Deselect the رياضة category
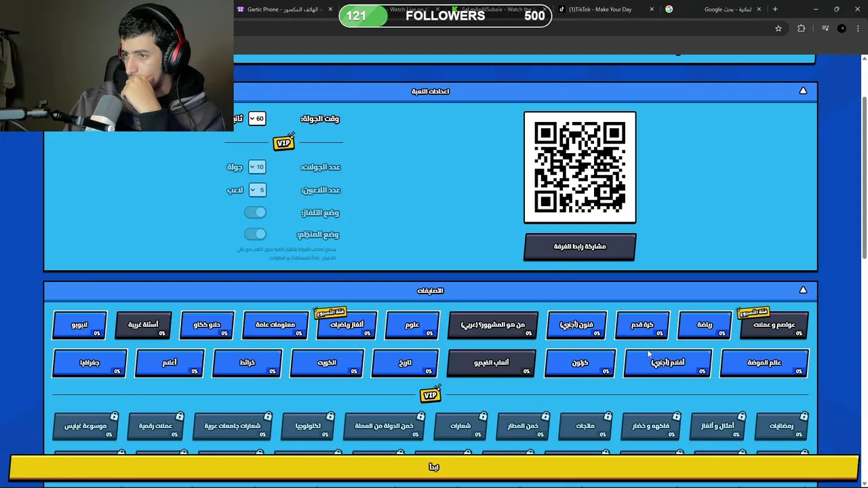868x488 pixels. [705, 325]
